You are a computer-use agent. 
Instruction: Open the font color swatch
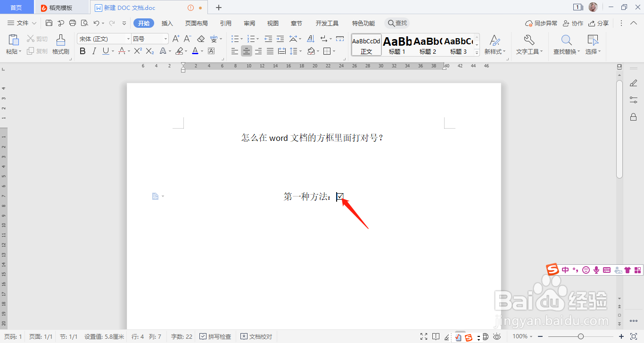coord(195,51)
